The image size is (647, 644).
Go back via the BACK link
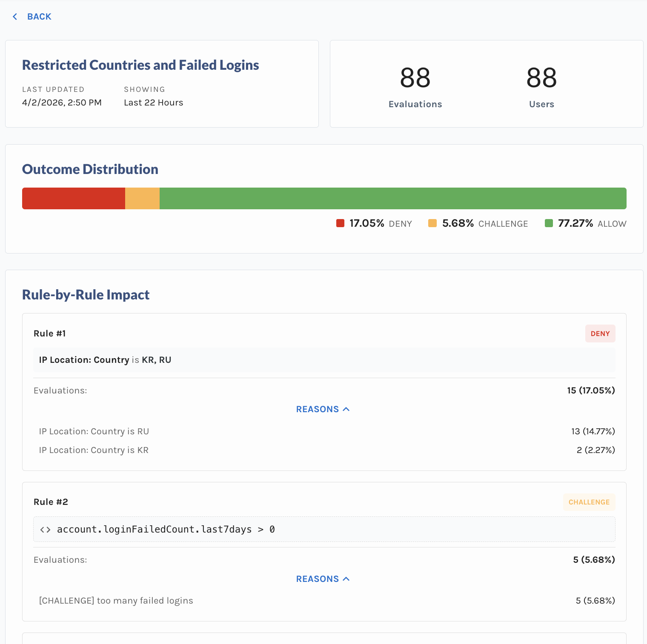39,17
